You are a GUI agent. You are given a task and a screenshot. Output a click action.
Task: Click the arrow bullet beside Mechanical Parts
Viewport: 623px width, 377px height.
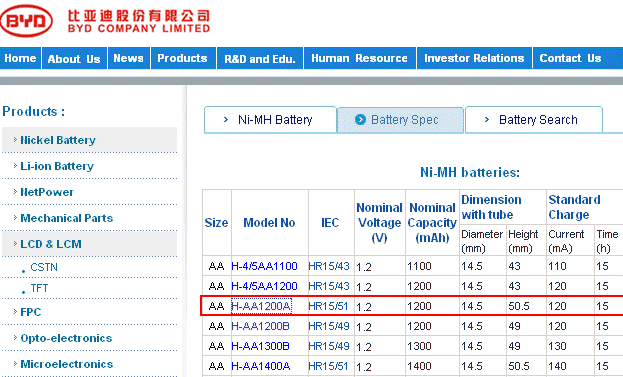pos(15,218)
